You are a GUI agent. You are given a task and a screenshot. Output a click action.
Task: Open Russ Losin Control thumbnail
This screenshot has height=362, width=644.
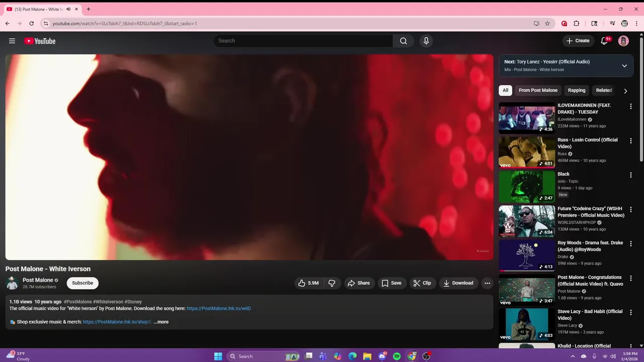527,152
